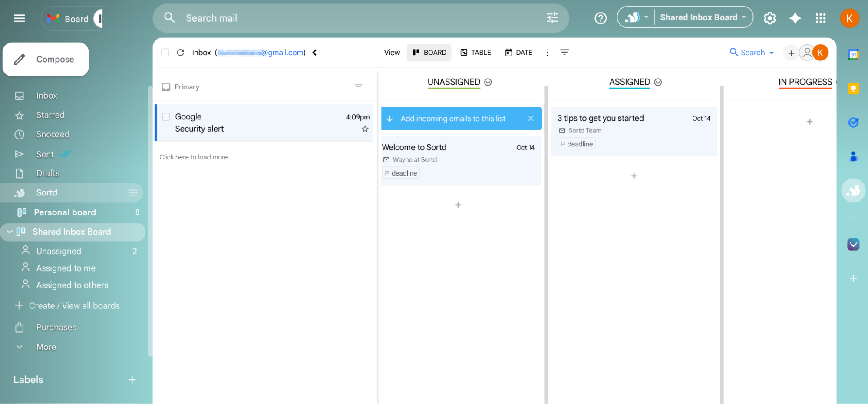Select Assigned to others filter

72,285
